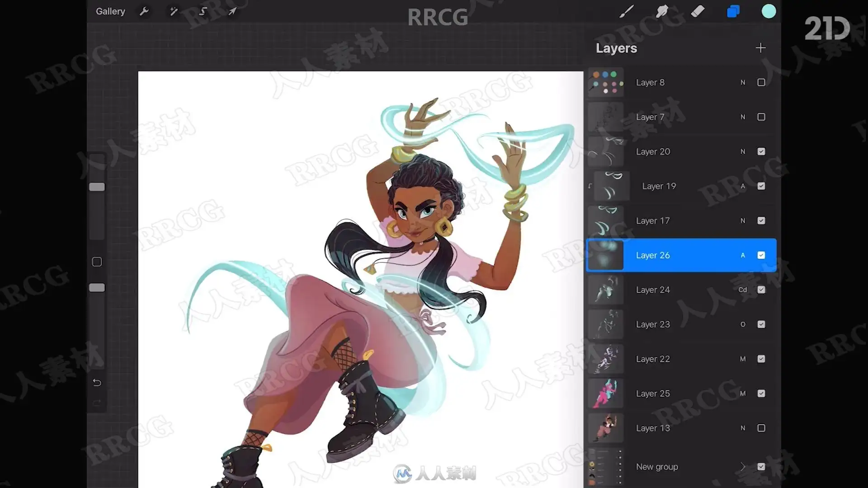Viewport: 868px width, 488px height.
Task: Select Layer 8 thumbnail
Action: point(606,82)
